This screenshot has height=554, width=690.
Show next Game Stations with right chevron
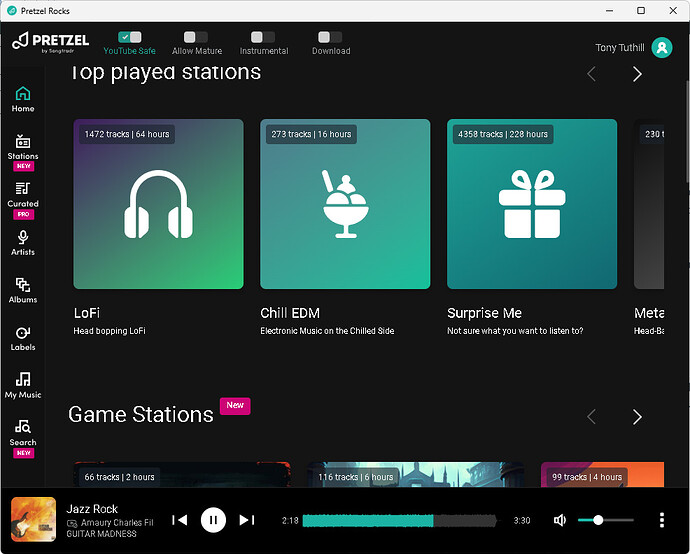click(x=637, y=416)
